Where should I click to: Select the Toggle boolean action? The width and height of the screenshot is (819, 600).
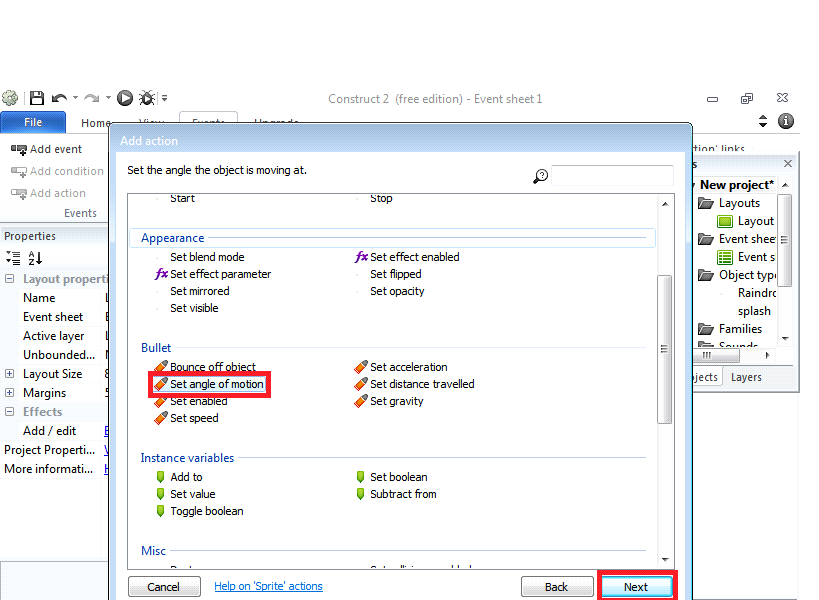(x=200, y=511)
